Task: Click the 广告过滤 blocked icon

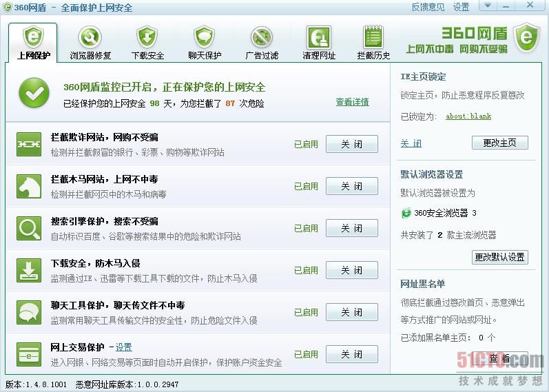Action: [x=262, y=37]
